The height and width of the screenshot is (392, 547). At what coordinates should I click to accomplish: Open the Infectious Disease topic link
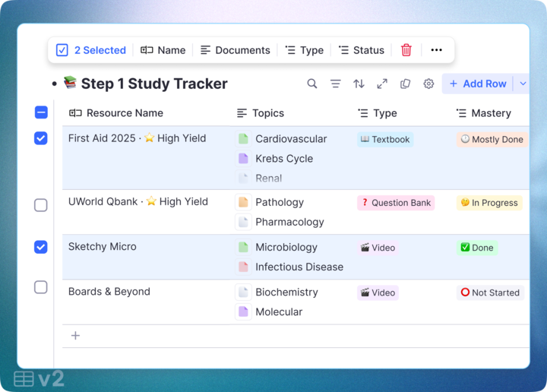[299, 267]
